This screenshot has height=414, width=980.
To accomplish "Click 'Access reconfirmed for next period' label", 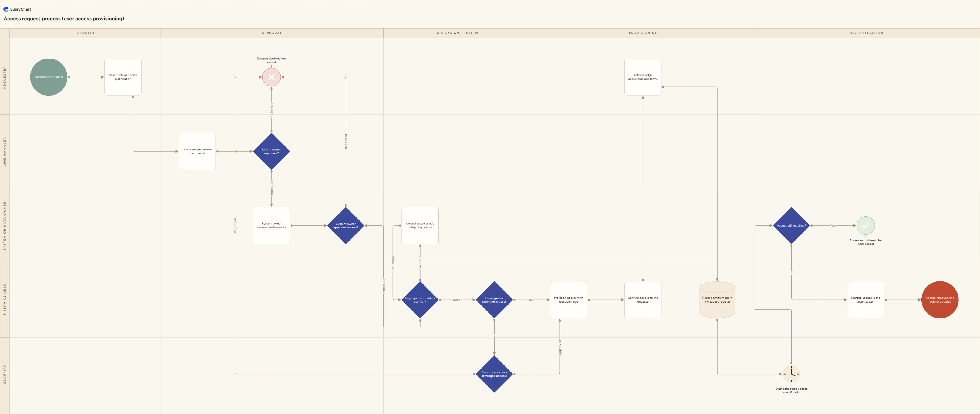I will click(866, 242).
